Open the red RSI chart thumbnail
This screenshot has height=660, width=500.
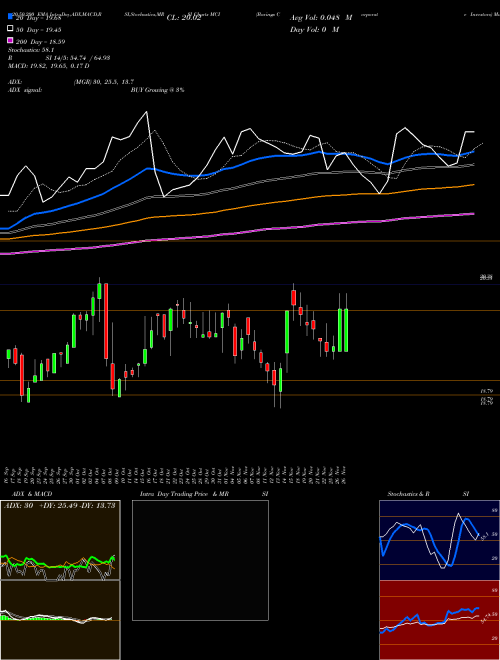439,620
